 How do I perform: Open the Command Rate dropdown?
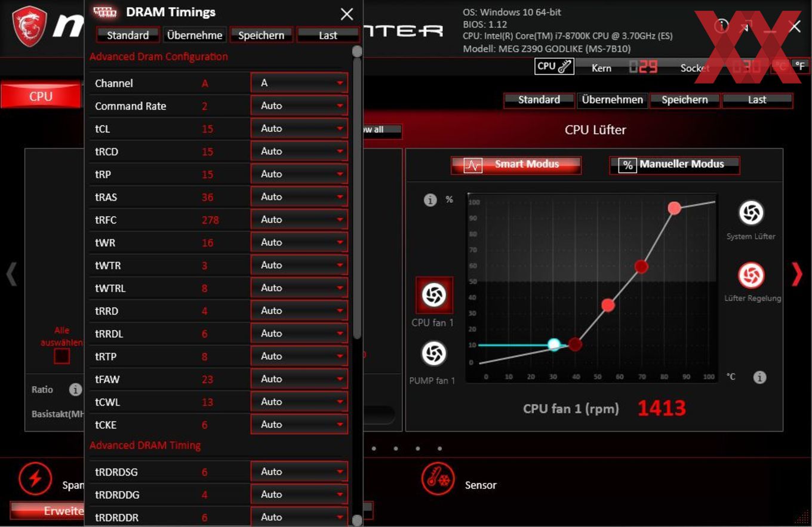tap(299, 106)
